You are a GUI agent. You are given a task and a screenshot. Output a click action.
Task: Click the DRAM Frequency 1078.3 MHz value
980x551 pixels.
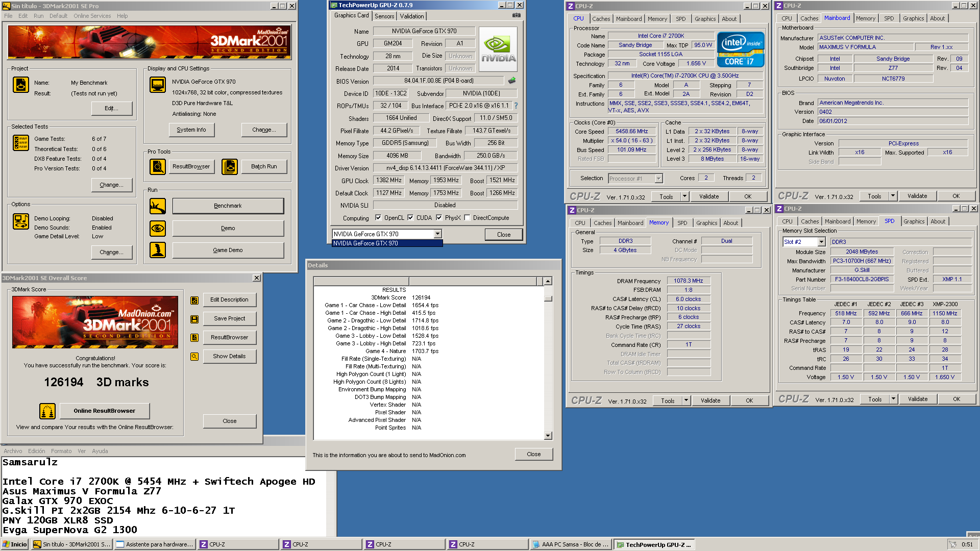click(688, 281)
